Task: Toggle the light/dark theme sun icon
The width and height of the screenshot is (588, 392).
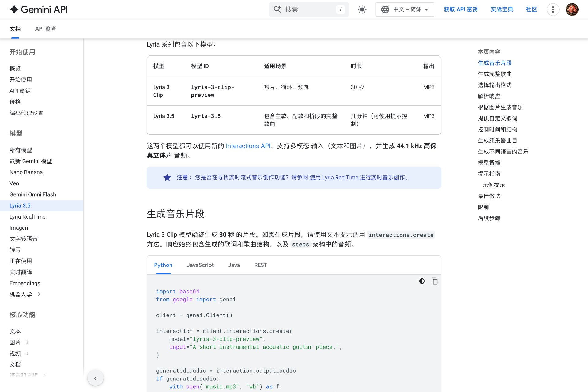Action: [x=362, y=9]
